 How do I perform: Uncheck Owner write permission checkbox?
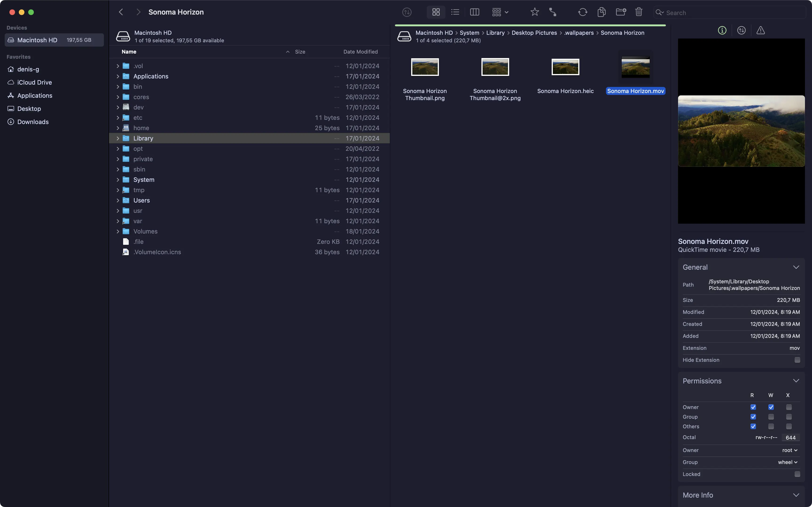(771, 407)
